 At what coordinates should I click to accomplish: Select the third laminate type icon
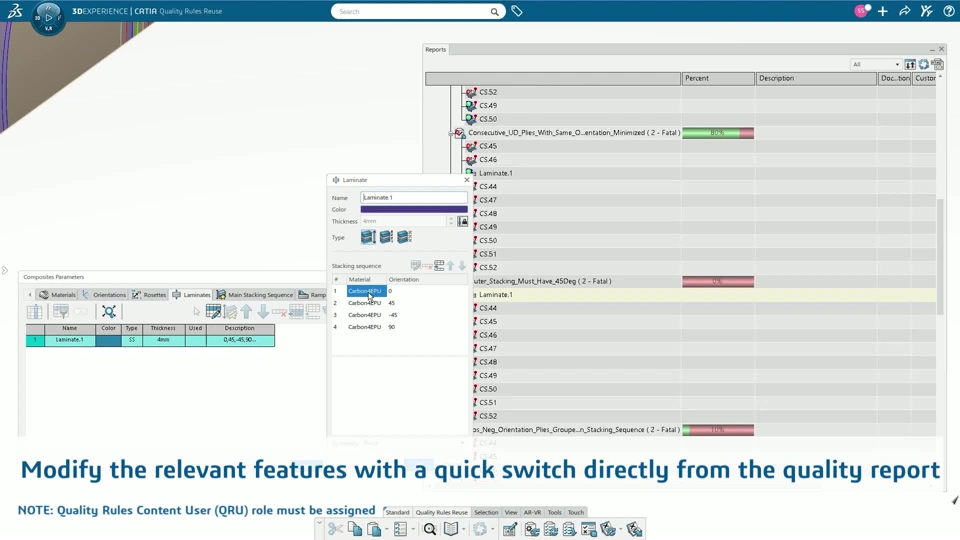pos(404,237)
